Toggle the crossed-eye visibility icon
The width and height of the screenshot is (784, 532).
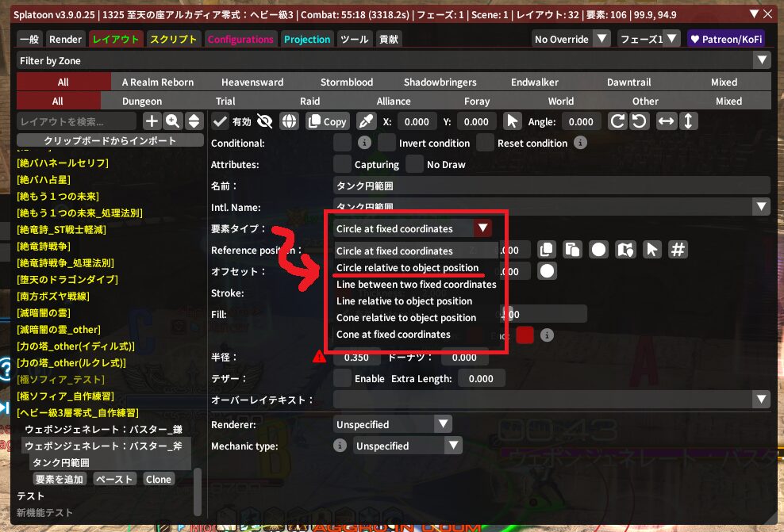(x=265, y=121)
